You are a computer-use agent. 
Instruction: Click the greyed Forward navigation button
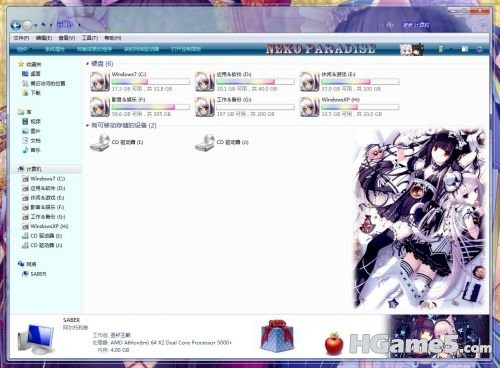(x=28, y=25)
